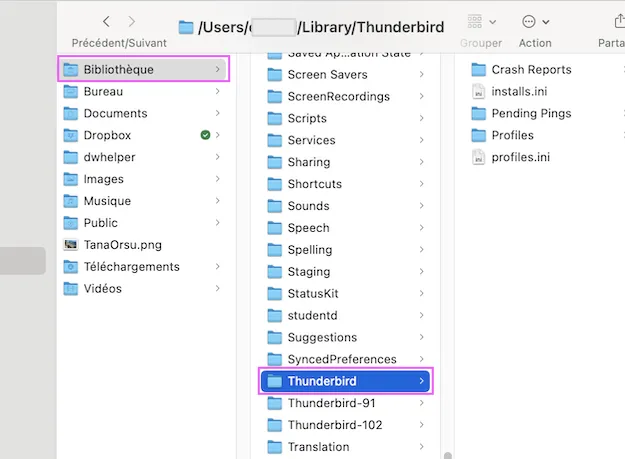
Task: Select the StatusKit folder name
Action: [313, 294]
